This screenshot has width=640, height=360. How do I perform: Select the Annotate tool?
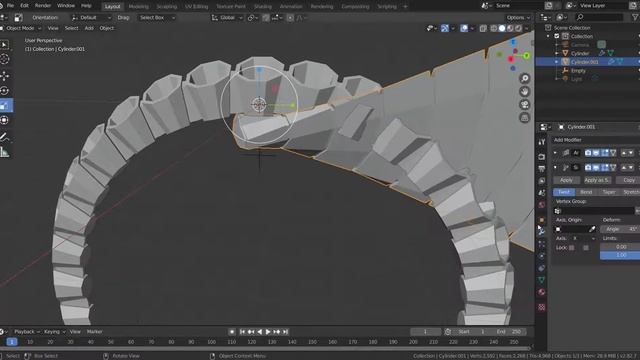(4, 137)
